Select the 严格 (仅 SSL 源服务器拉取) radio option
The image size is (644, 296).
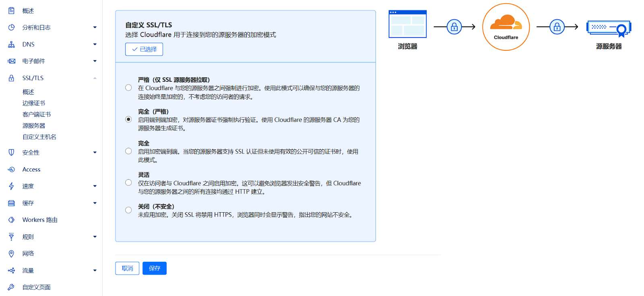coord(128,88)
